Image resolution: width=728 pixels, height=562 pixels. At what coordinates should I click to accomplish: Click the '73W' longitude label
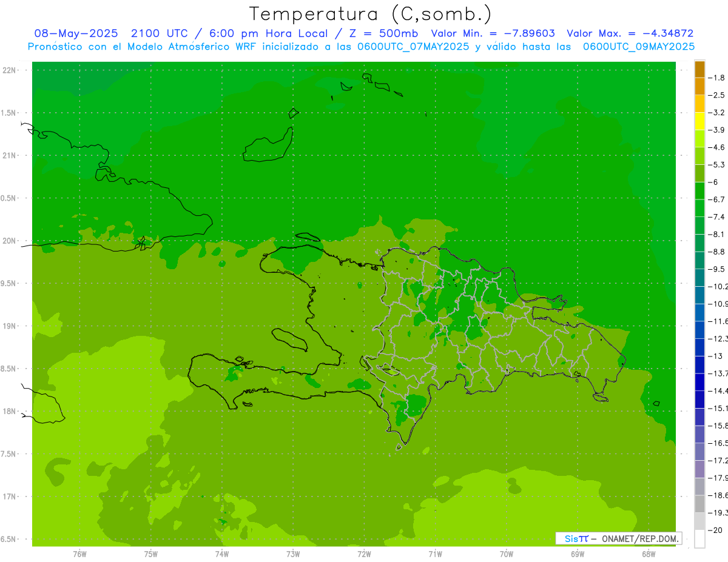(x=293, y=554)
